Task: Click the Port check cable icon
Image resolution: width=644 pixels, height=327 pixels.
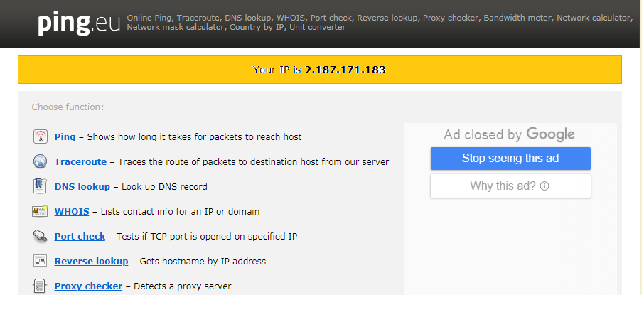Action: tap(41, 236)
